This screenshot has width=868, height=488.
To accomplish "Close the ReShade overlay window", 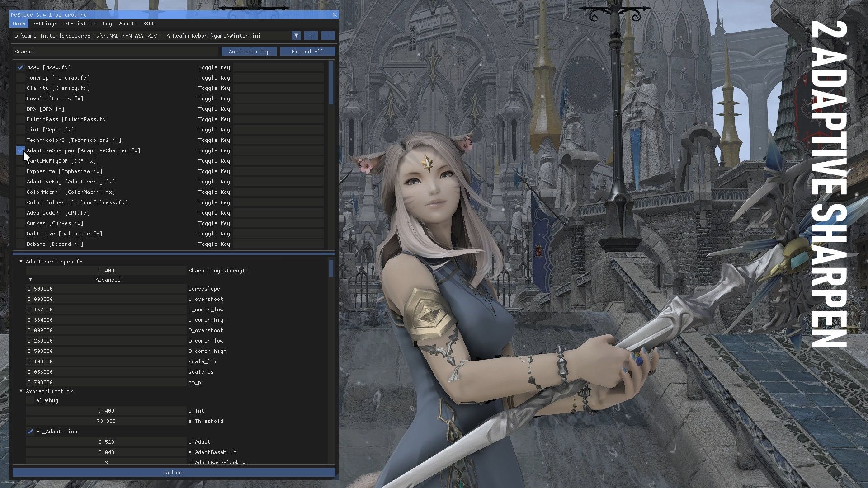I will (x=335, y=15).
